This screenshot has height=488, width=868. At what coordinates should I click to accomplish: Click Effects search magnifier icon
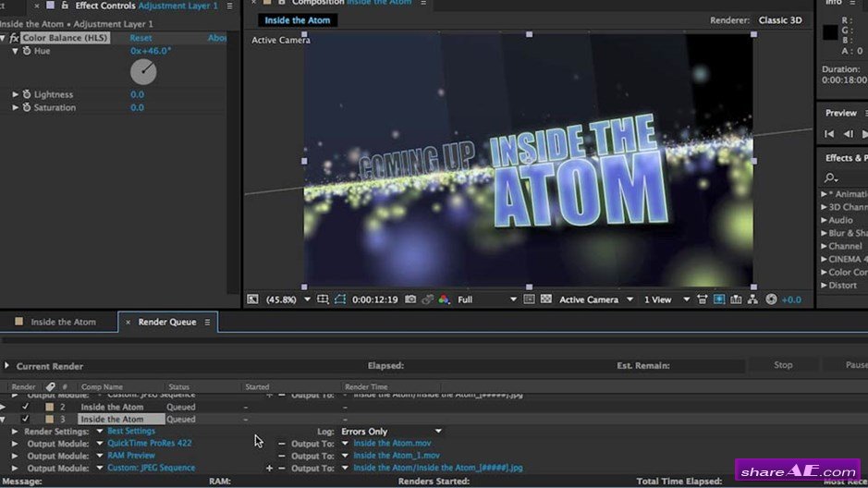pos(830,177)
